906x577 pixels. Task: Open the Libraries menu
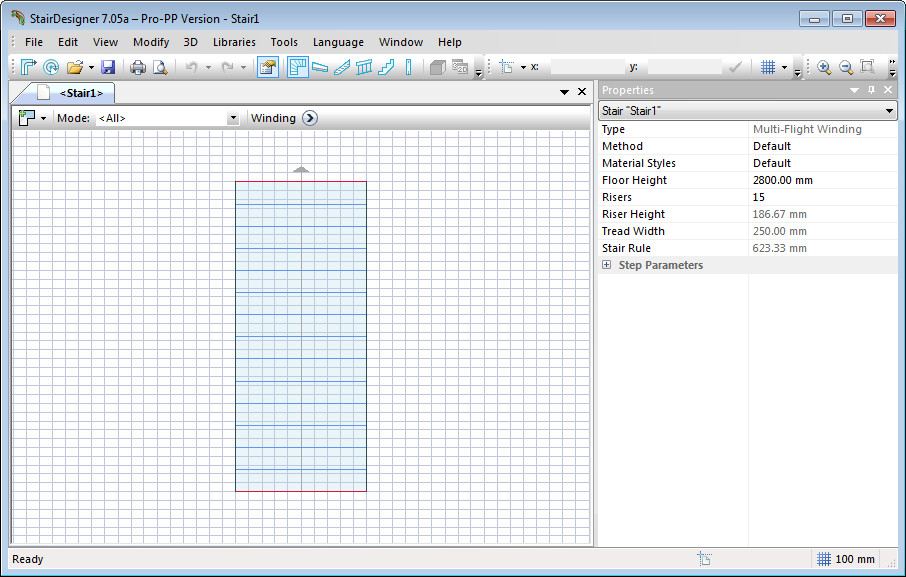(234, 42)
